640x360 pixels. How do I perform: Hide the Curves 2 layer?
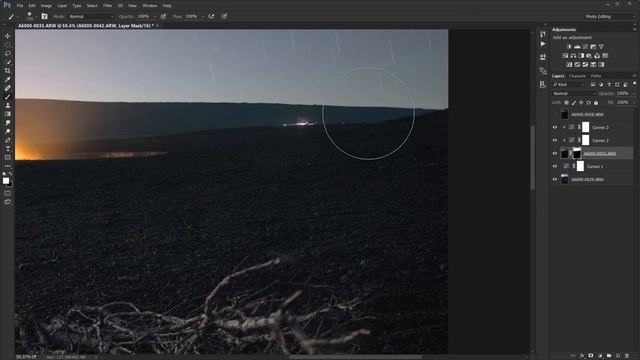click(555, 140)
